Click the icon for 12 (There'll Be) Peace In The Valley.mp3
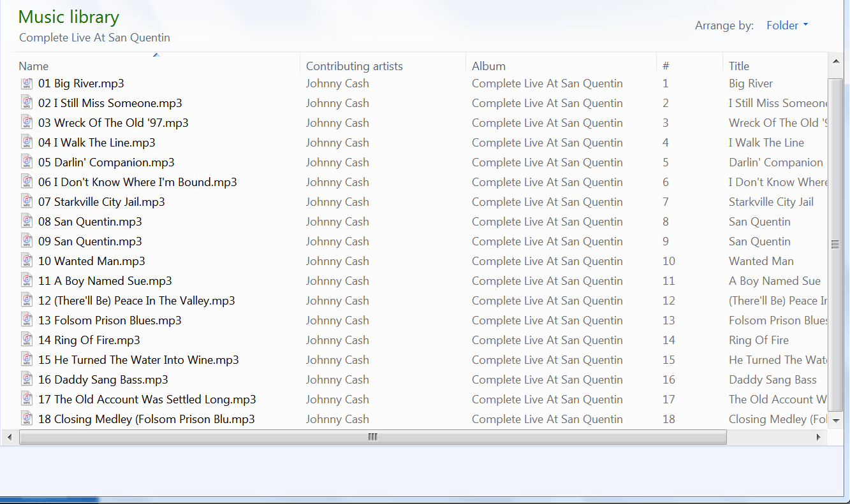This screenshot has height=504, width=850. (27, 300)
